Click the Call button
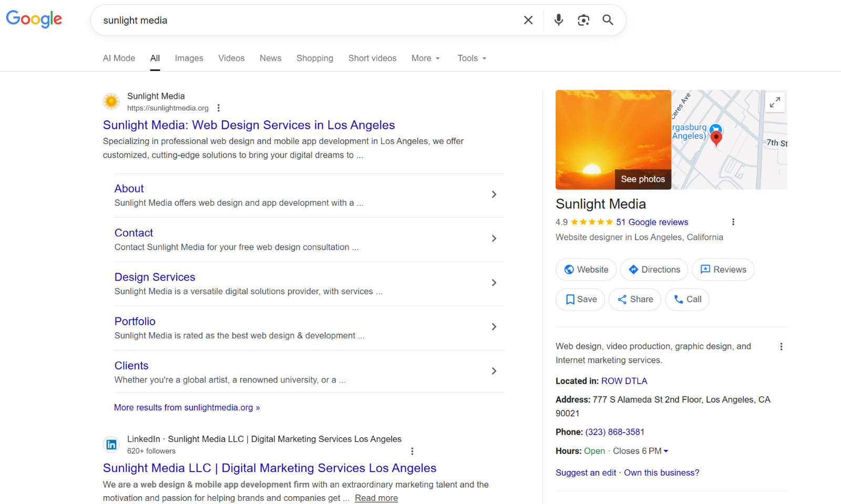The height and width of the screenshot is (504, 841). (x=687, y=300)
